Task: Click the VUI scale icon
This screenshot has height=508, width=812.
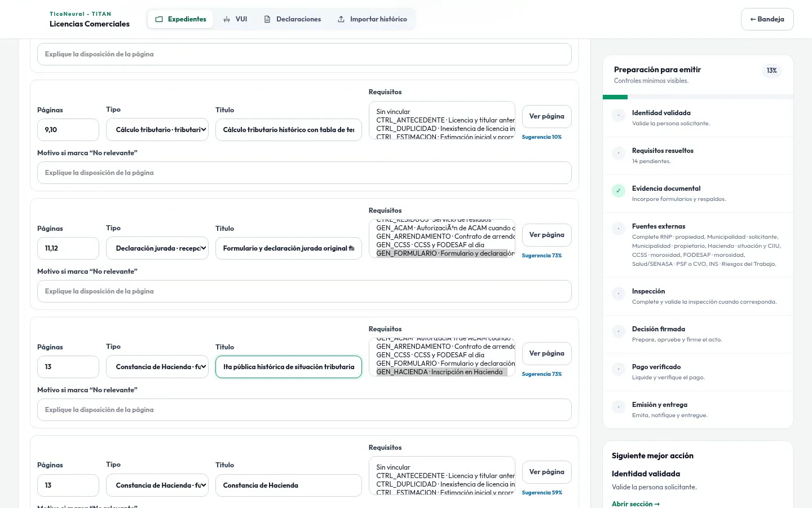Action: (227, 19)
